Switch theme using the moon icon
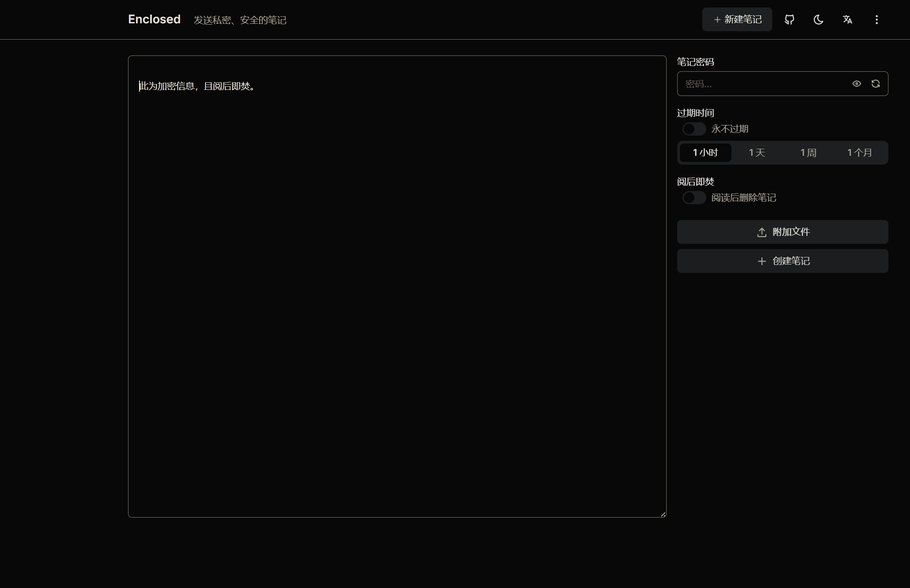Viewport: 910px width, 588px height. (x=818, y=19)
